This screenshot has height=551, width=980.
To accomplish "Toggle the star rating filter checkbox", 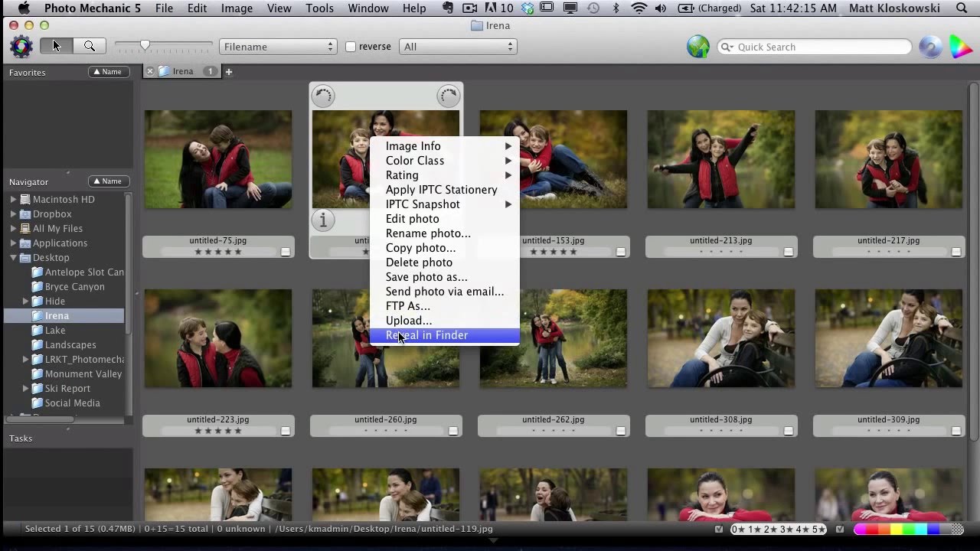I will click(719, 529).
